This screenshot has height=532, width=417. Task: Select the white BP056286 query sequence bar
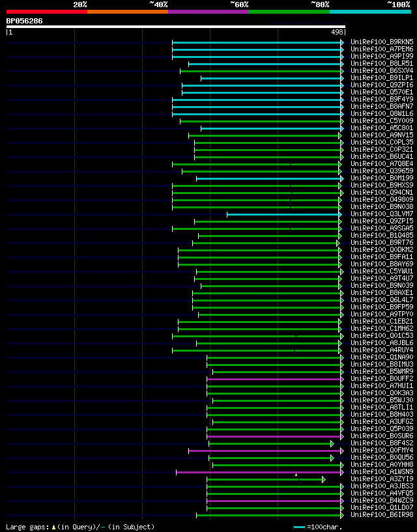point(175,27)
